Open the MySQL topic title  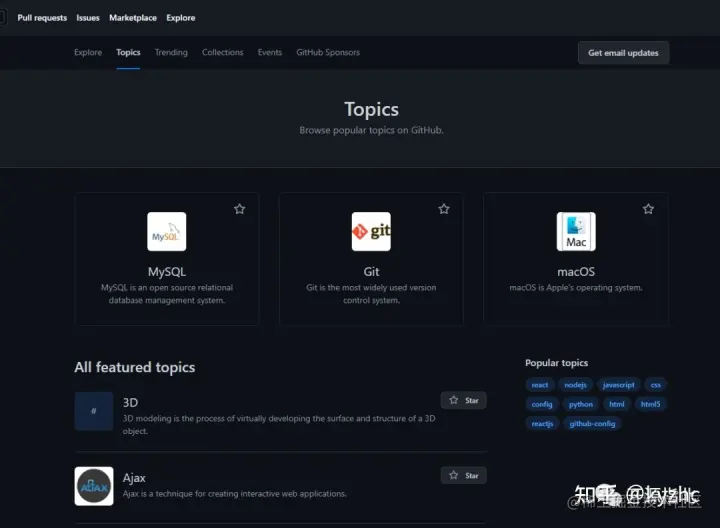[x=167, y=272]
